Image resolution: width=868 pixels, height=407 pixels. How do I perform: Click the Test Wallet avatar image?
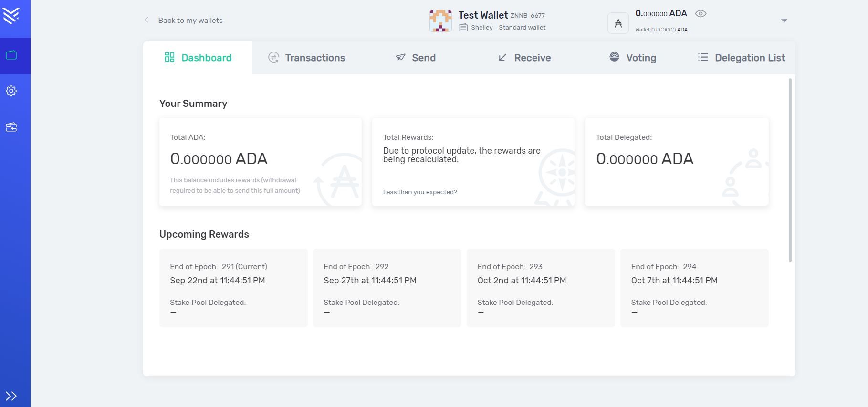coord(440,21)
